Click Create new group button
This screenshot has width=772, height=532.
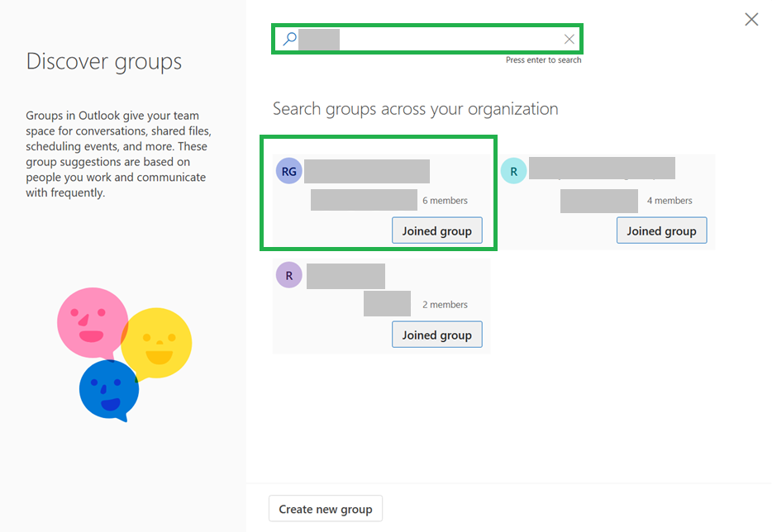pyautogui.click(x=326, y=508)
